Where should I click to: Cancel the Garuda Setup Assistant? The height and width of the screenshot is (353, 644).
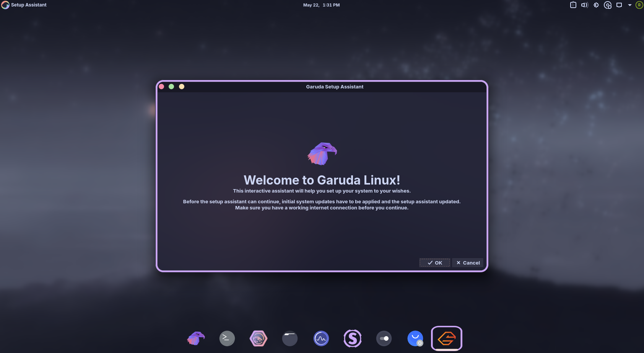(x=468, y=263)
